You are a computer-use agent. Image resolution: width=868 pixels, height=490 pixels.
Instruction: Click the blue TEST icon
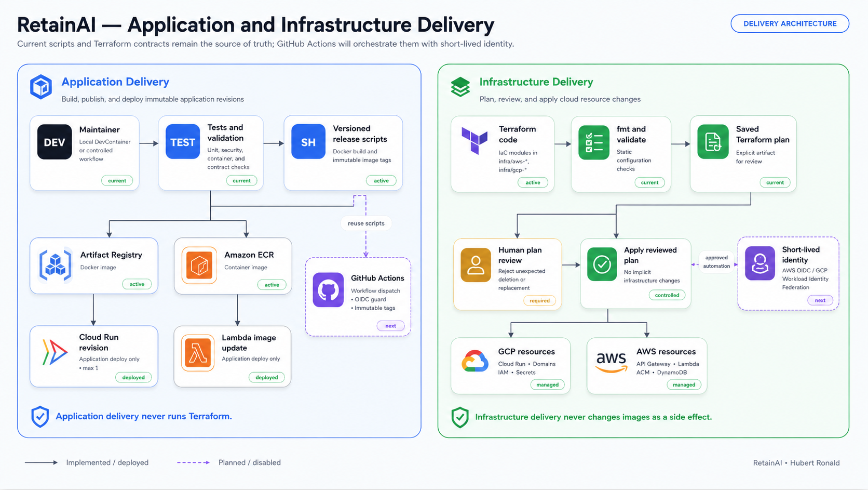(x=183, y=141)
